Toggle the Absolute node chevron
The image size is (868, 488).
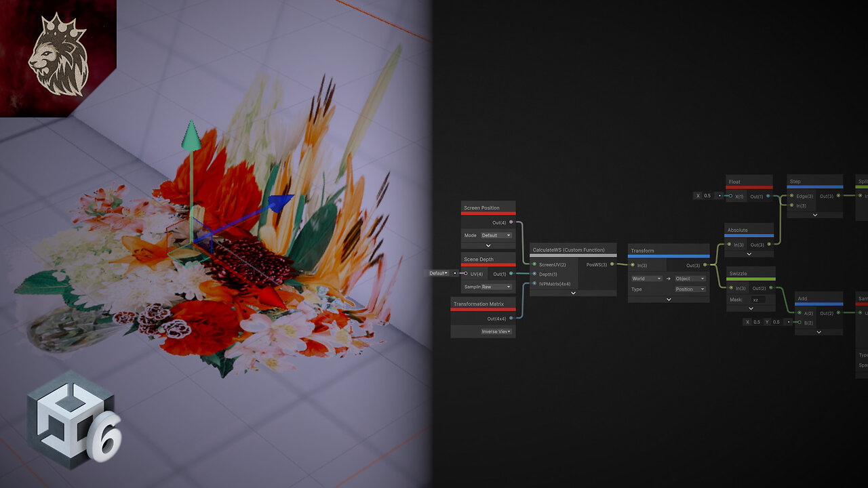pos(749,253)
